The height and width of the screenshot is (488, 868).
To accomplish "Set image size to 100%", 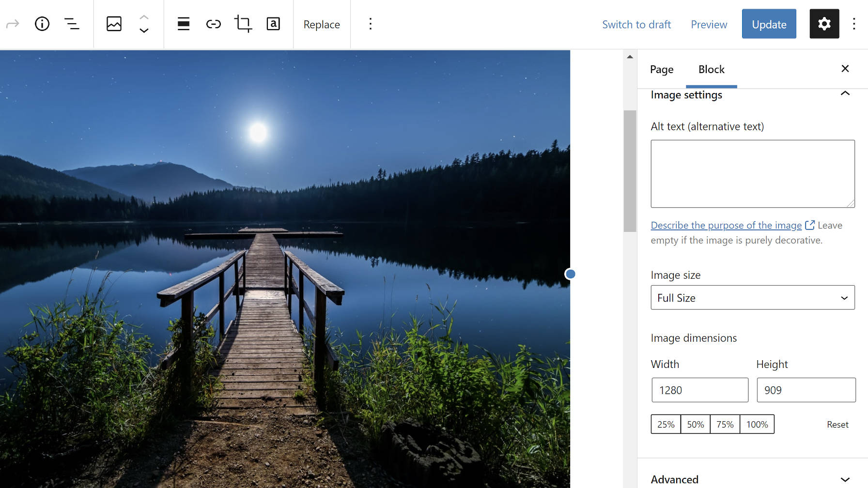I will click(x=757, y=424).
